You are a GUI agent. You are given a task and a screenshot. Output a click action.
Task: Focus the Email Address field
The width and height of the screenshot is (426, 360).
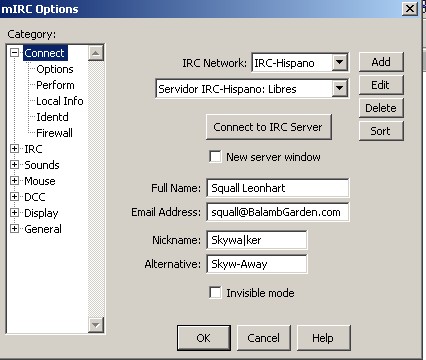point(277,212)
